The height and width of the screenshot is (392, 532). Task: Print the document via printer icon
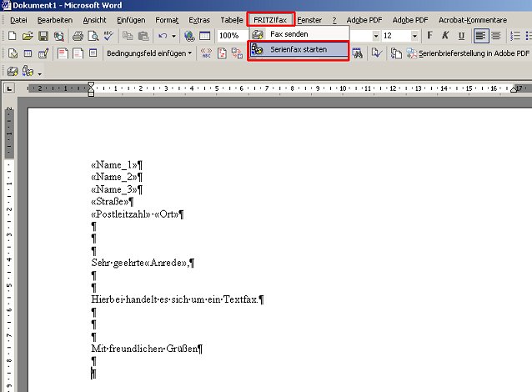(x=78, y=36)
